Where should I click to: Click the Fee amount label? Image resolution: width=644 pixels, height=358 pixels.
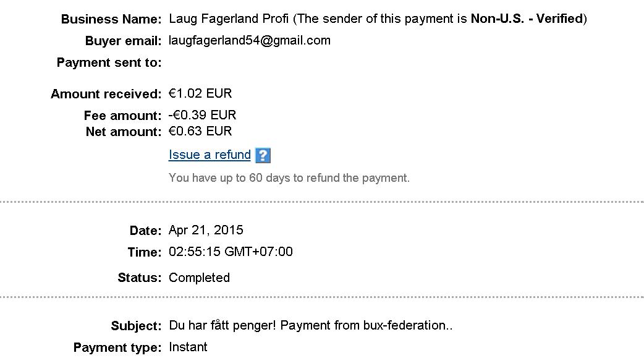(x=122, y=116)
